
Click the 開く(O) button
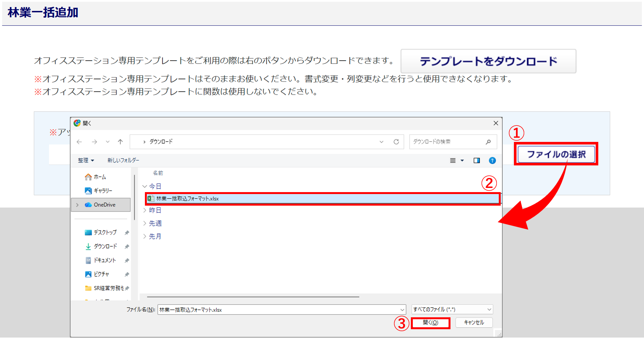[431, 323]
